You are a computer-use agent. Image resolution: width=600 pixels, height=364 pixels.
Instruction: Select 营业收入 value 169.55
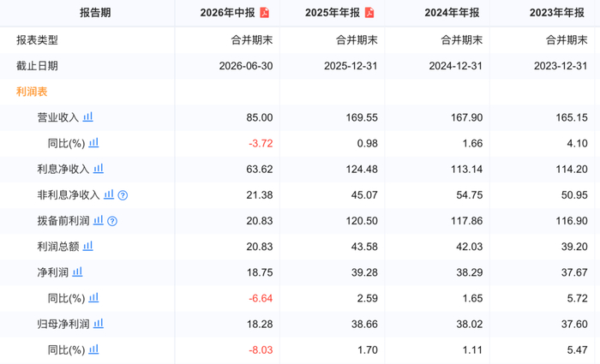[362, 117]
